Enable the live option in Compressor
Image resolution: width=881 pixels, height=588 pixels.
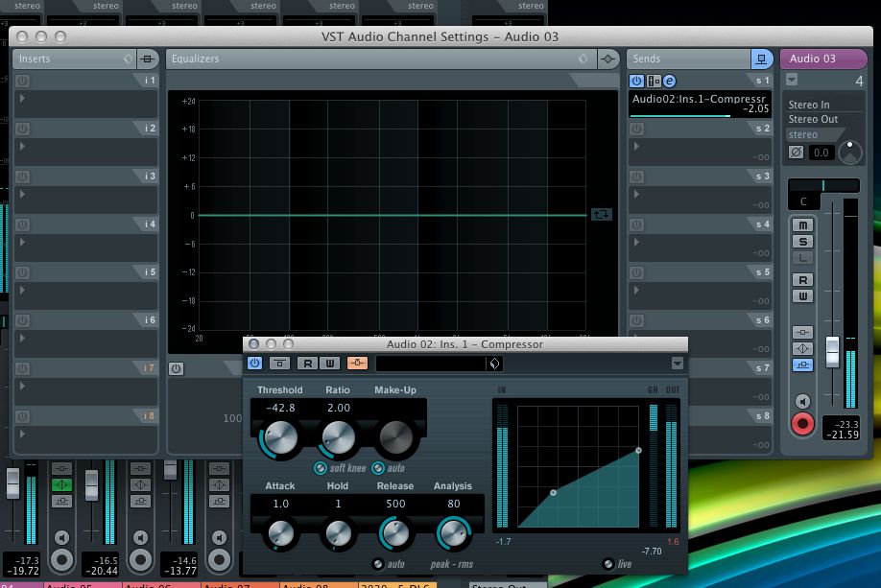tap(607, 564)
